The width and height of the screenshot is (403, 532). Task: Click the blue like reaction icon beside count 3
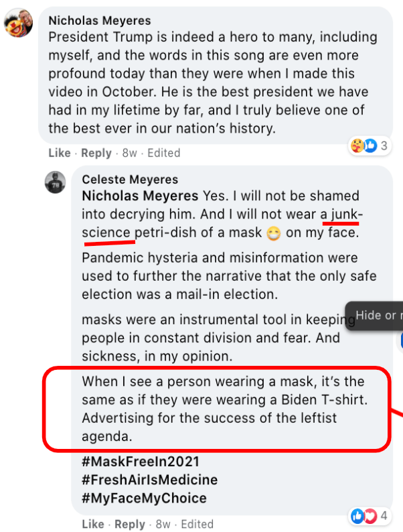tap(370, 145)
